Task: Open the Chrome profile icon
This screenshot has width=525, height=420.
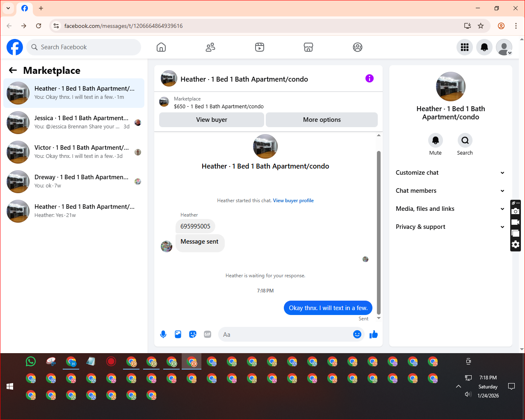Action: pos(501,26)
